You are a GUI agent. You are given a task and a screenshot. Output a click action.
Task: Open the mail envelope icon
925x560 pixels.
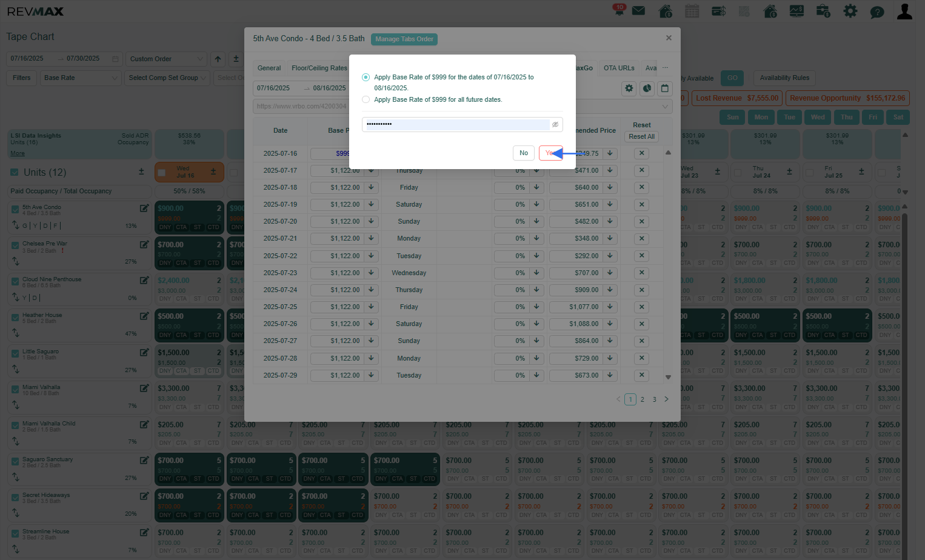638,11
